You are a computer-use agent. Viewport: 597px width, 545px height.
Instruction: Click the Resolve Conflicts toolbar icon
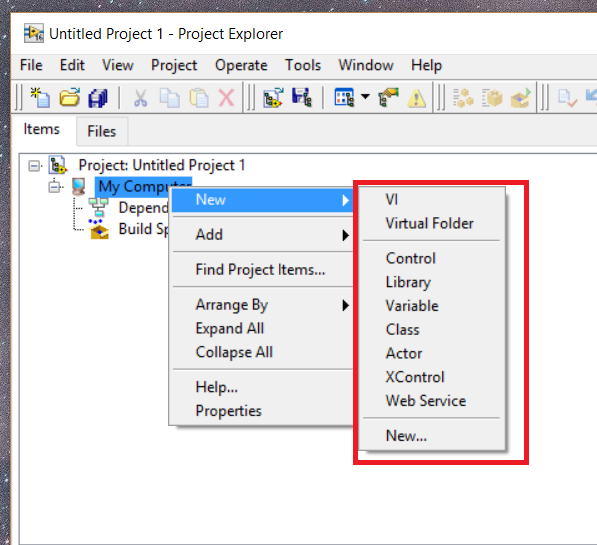[388, 97]
